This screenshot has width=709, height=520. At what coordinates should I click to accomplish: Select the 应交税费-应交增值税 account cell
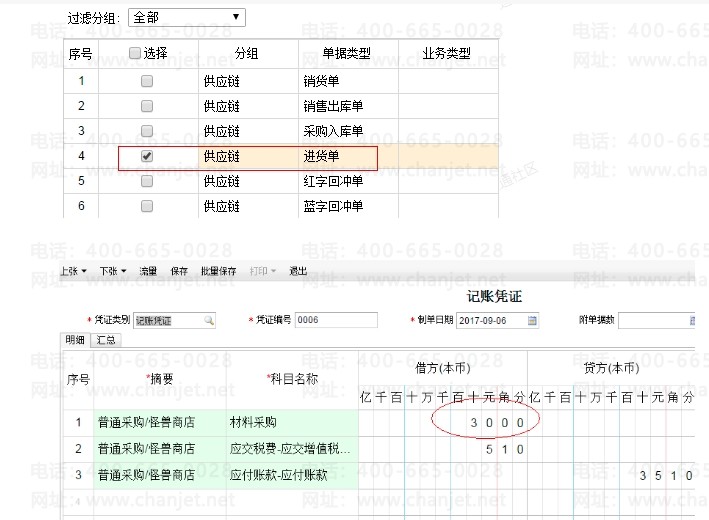coord(293,449)
